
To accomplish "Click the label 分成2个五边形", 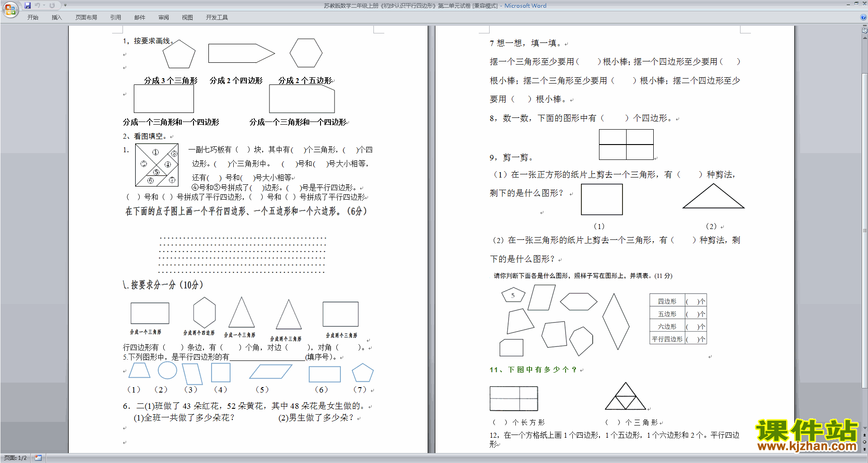I will coord(305,80).
